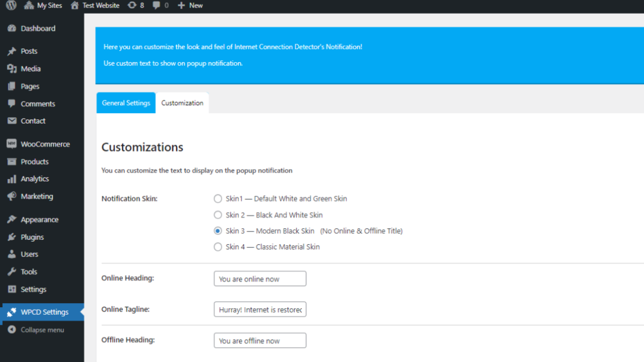The image size is (644, 362).
Task: Open the Contact menu label
Action: pos(33,121)
